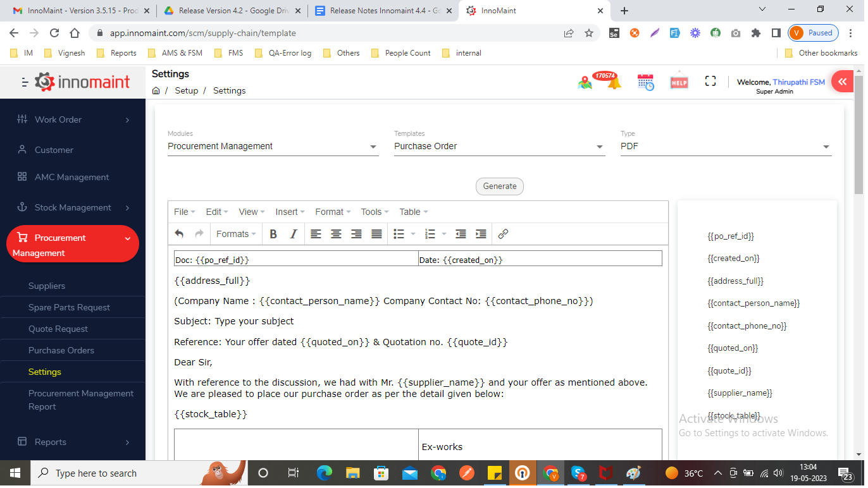
Task: Open the Templates Purchase Order dropdown
Action: [499, 147]
